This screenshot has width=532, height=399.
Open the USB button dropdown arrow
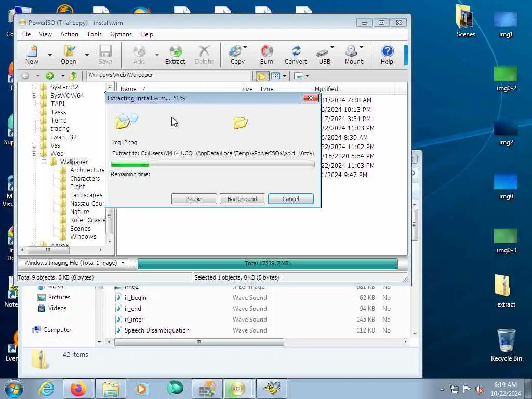coord(332,47)
